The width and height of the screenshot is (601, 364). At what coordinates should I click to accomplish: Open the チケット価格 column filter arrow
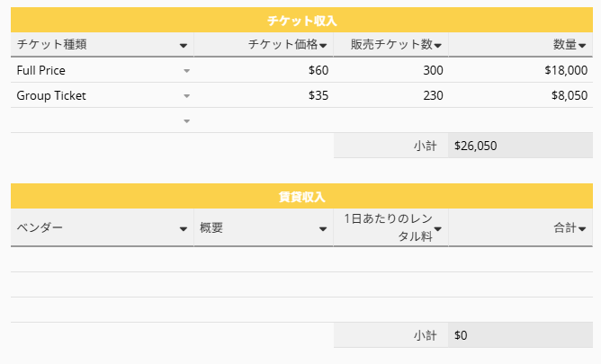tap(323, 46)
